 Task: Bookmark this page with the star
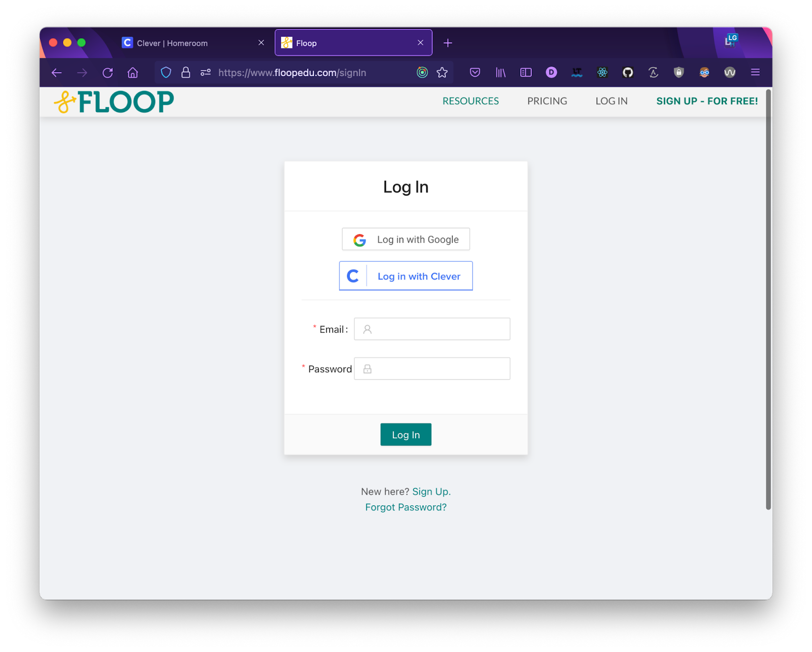(x=442, y=73)
